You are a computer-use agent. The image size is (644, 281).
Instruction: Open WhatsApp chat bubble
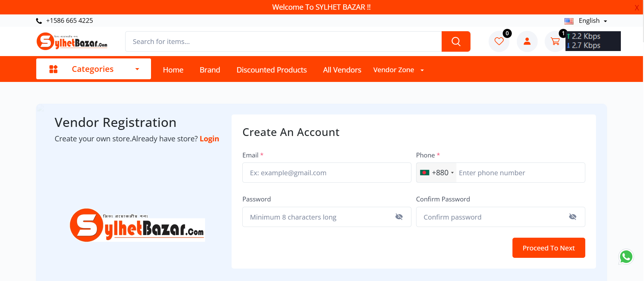click(x=626, y=257)
